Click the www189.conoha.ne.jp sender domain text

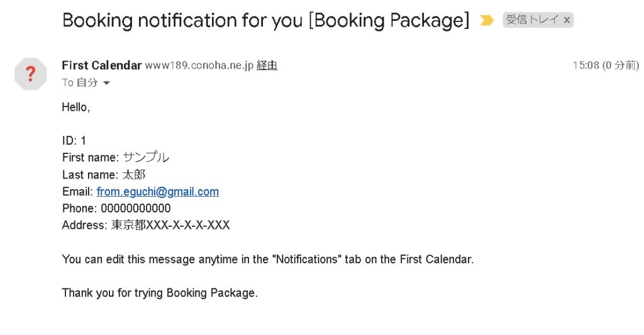(199, 65)
